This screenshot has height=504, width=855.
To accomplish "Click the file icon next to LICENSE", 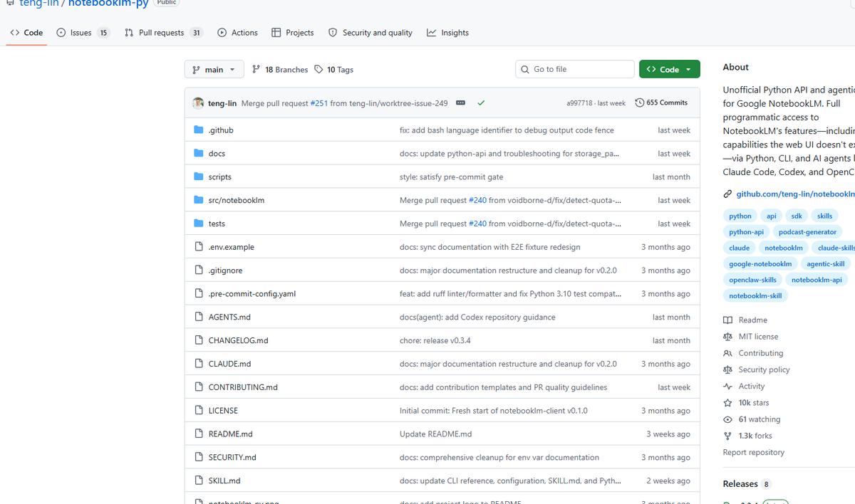I will pyautogui.click(x=199, y=411).
